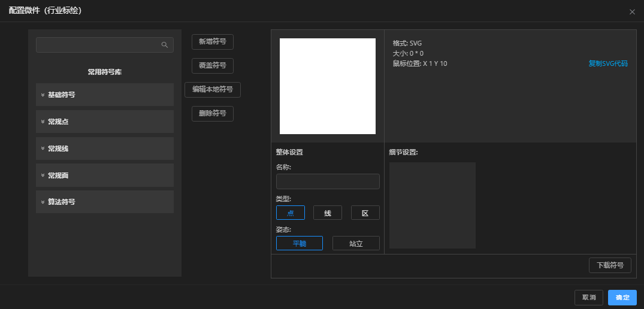Expand the 算法符号 group chevron
Image resolution: width=644 pixels, height=309 pixels.
(43, 202)
